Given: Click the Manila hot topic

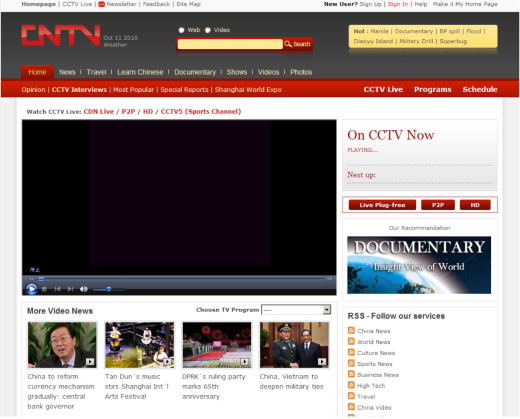Looking at the screenshot, I should coord(379,31).
